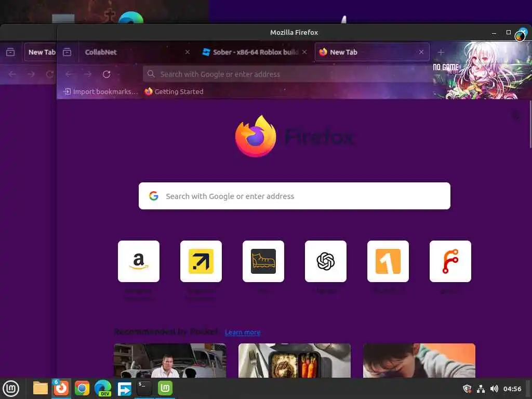Open the security shield tray icon
Viewport: 532px width, 399px height.
pyautogui.click(x=467, y=389)
